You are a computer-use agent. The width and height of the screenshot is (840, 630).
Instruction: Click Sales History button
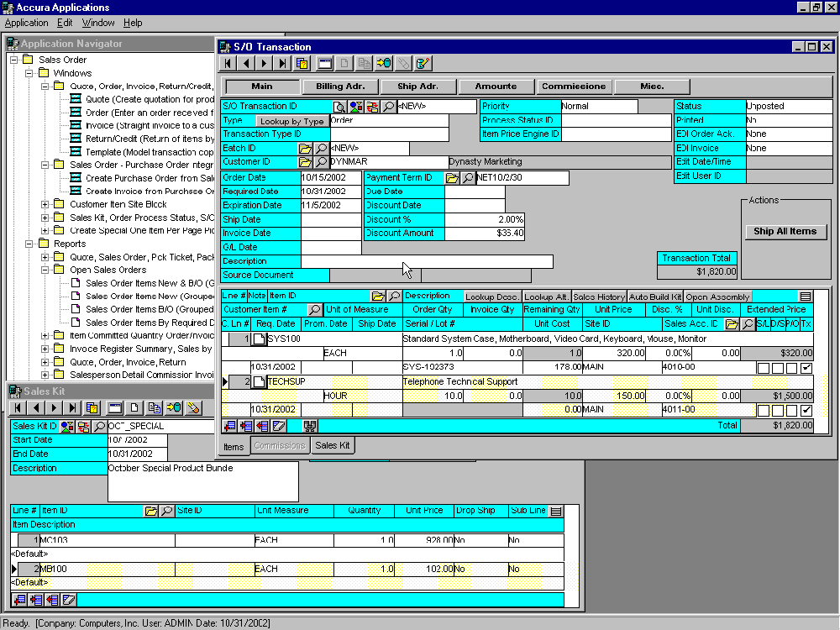click(599, 297)
